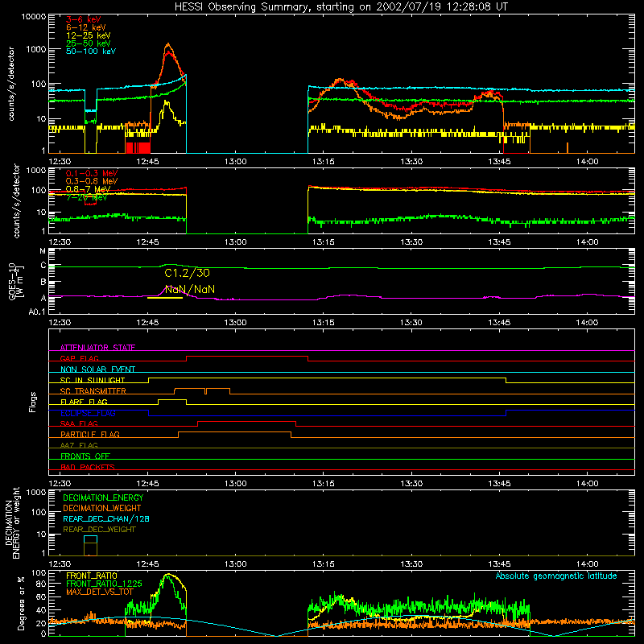Click the M class label on the GOES axis
The image size is (644, 644).
[43, 251]
